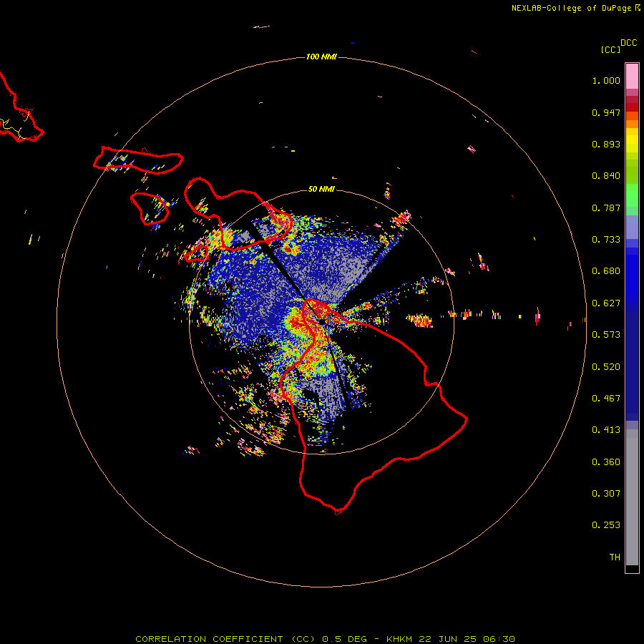
Task: Click the 0.5 DEG elevation text in caption
Action: [x=345, y=639]
